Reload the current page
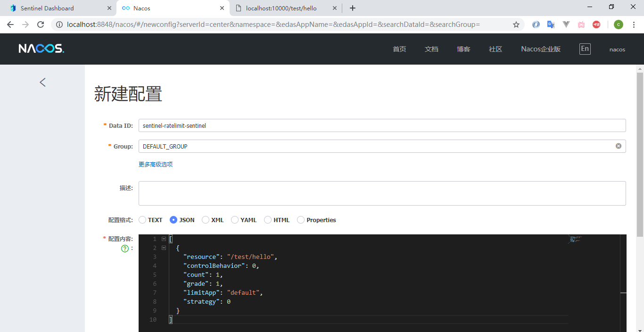 41,25
